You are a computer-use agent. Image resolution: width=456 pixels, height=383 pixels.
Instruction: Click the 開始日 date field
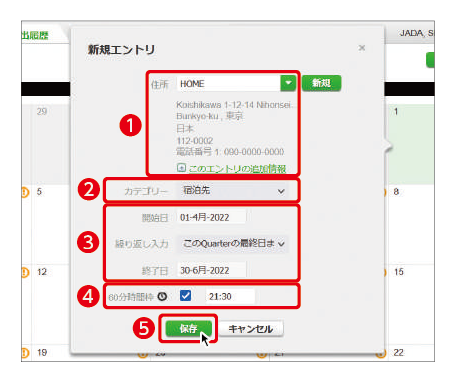pos(212,217)
